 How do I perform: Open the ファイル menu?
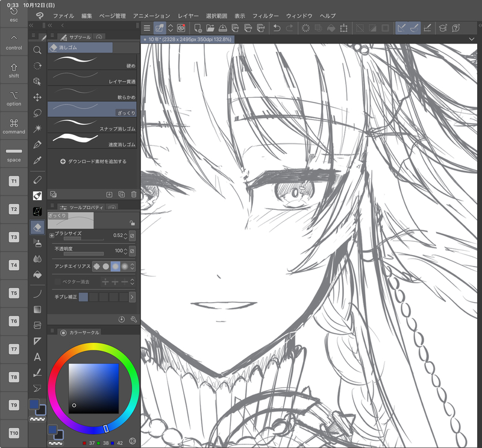coord(63,16)
